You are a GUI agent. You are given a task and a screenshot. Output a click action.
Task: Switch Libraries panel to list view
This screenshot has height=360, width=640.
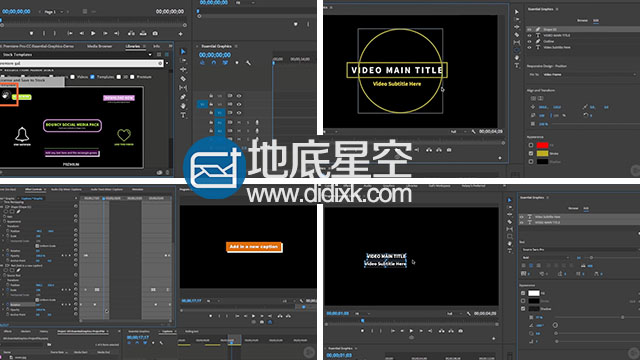coord(159,54)
